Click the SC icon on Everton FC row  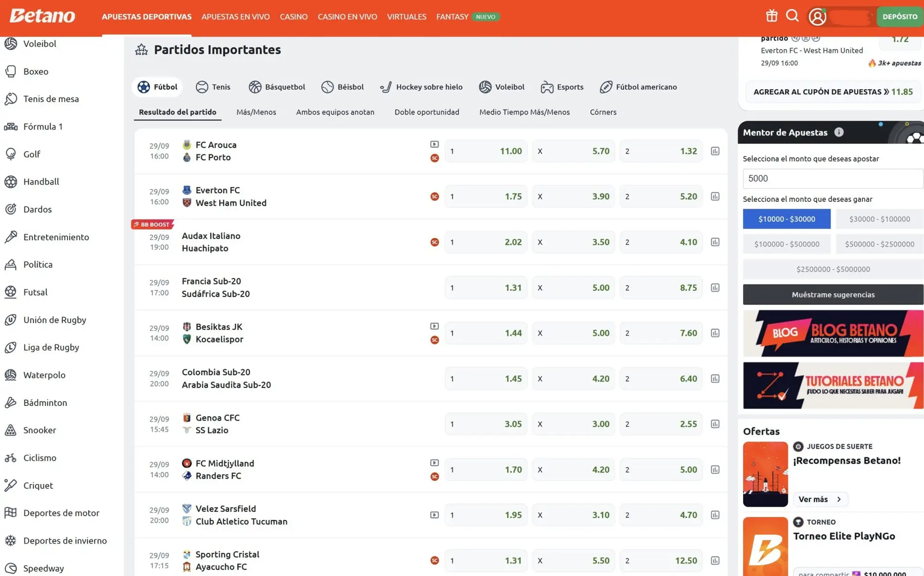(434, 196)
